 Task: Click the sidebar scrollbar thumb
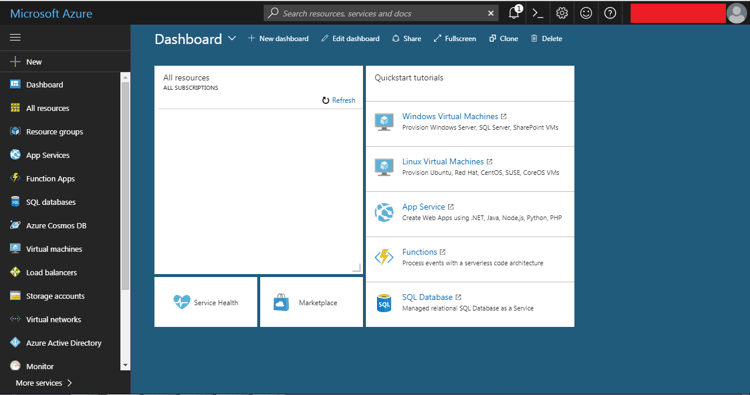tap(125, 186)
